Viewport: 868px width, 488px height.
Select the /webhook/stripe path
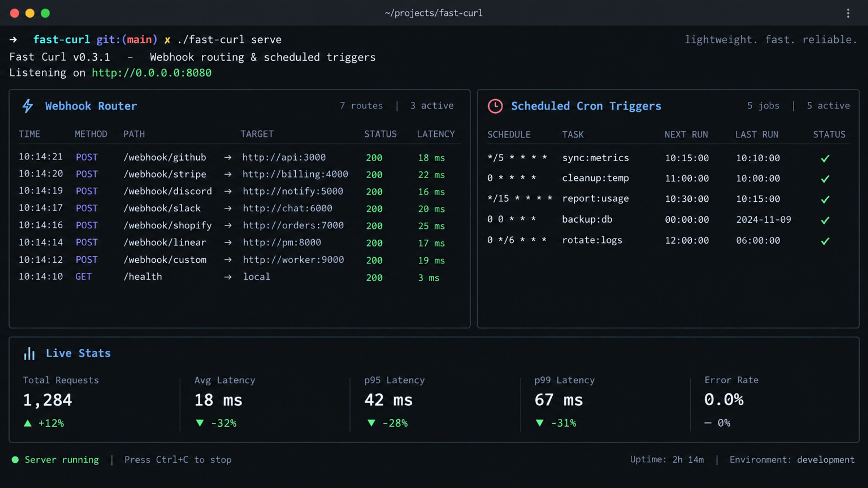coord(165,174)
